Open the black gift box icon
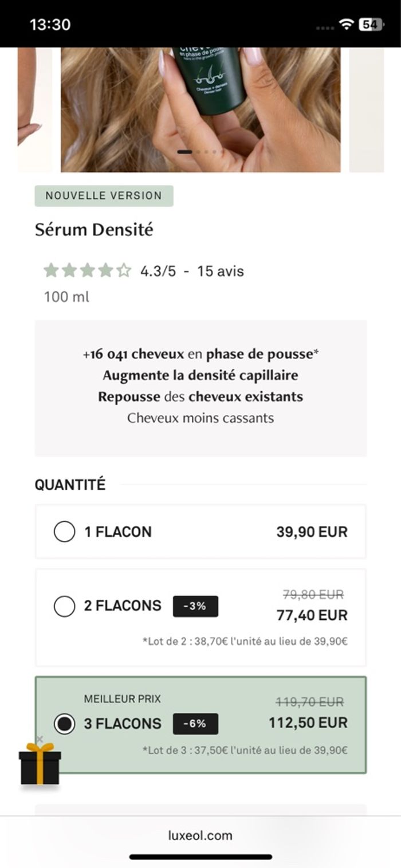 [x=40, y=764]
